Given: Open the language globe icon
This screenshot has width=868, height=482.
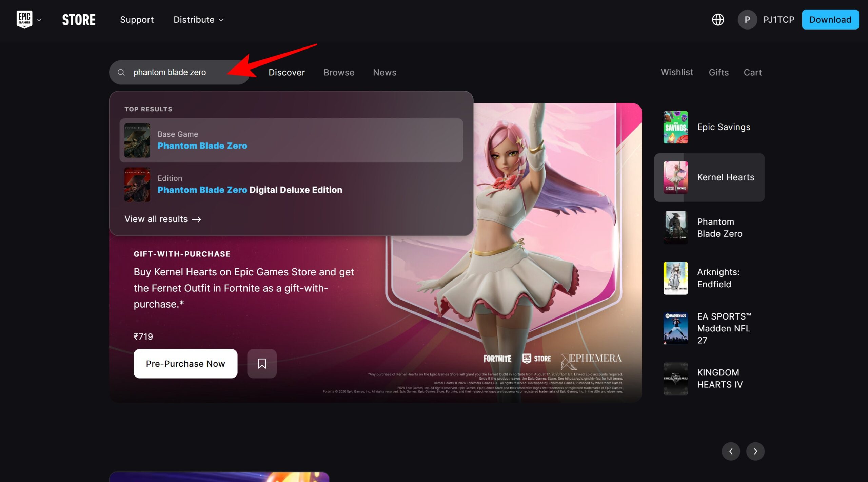Looking at the screenshot, I should click(718, 20).
